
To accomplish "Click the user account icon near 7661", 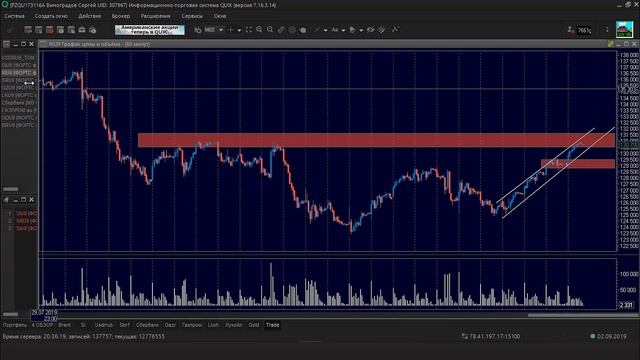I will pos(571,30).
